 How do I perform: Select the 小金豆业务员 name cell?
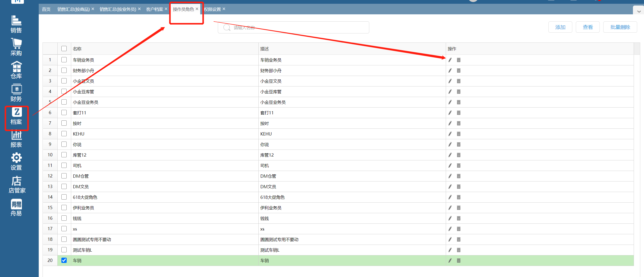click(165, 102)
